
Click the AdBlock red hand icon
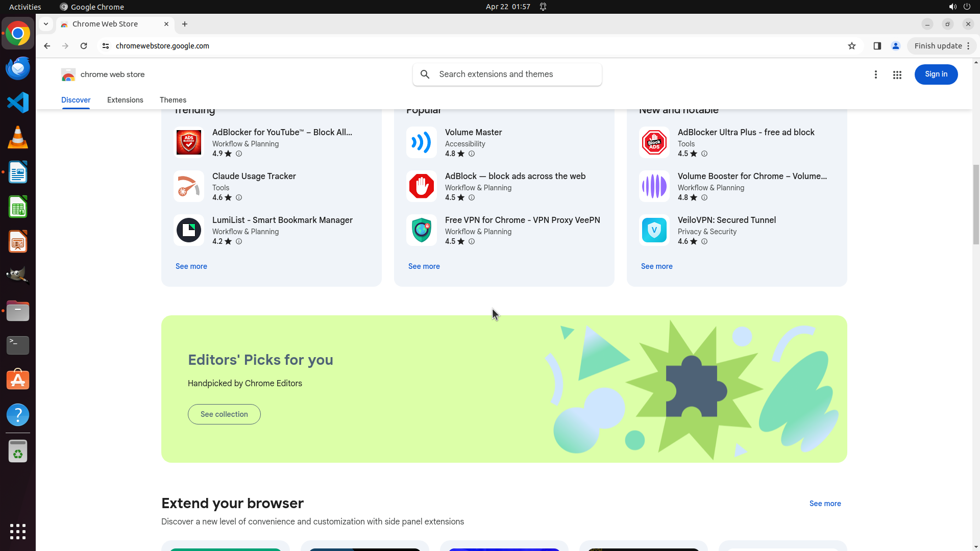(x=421, y=186)
